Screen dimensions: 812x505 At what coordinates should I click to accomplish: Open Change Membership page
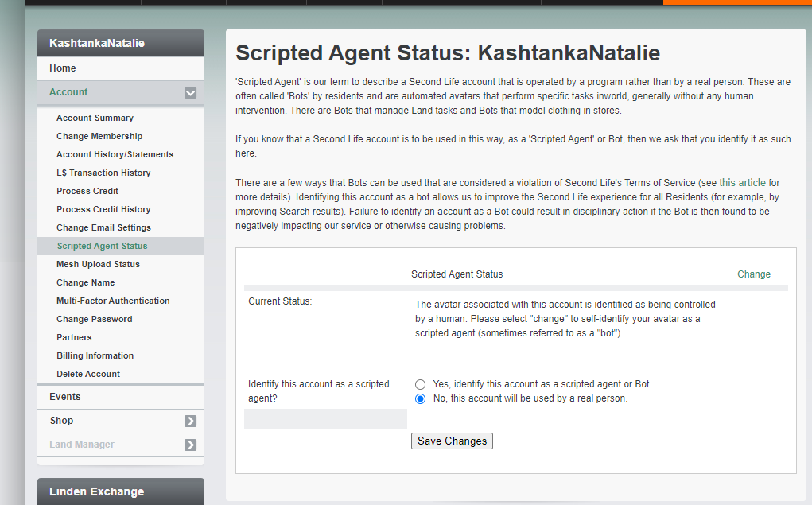pos(99,136)
